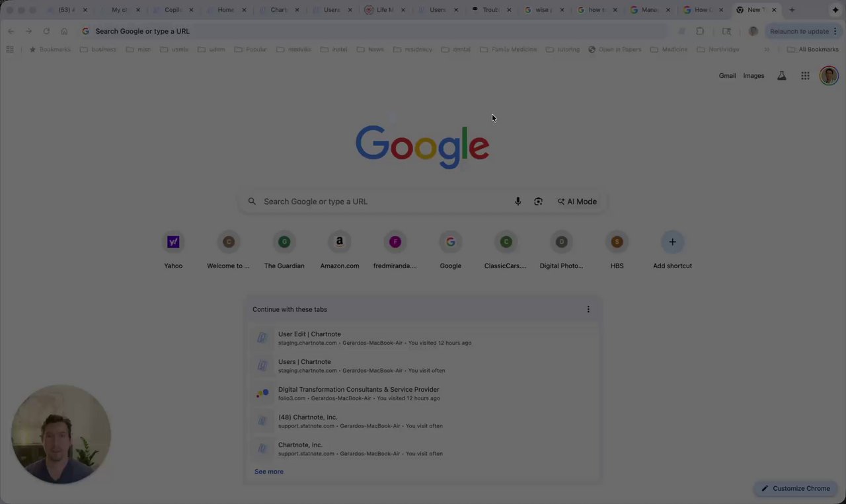This screenshot has width=846, height=504.
Task: Reload the current page
Action: click(x=46, y=31)
